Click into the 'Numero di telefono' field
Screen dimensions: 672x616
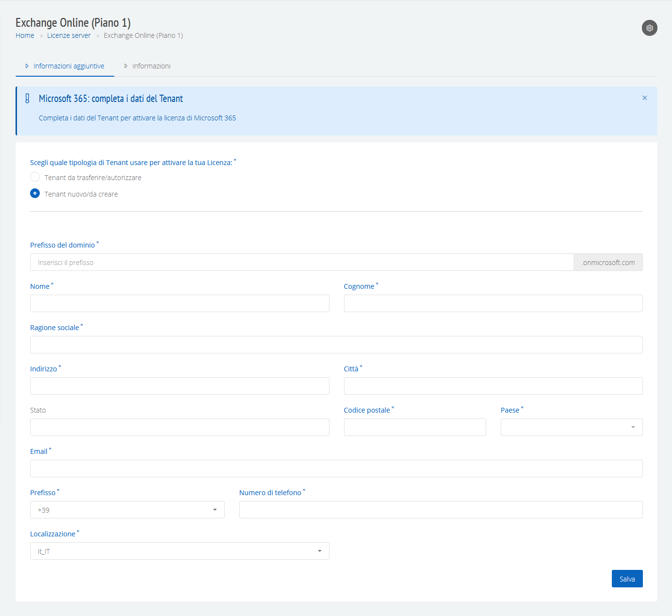pos(441,510)
